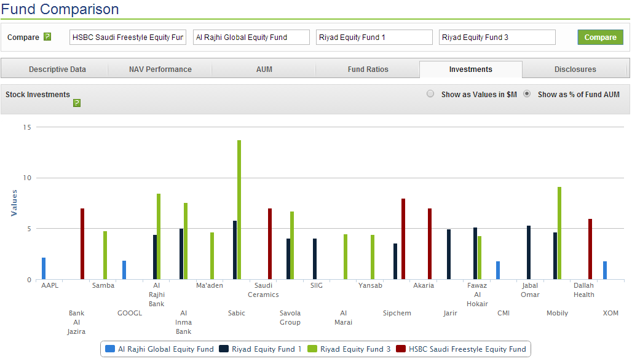Click the green Samba bar
Viewport: 632px width, 364px height.
[x=105, y=255]
